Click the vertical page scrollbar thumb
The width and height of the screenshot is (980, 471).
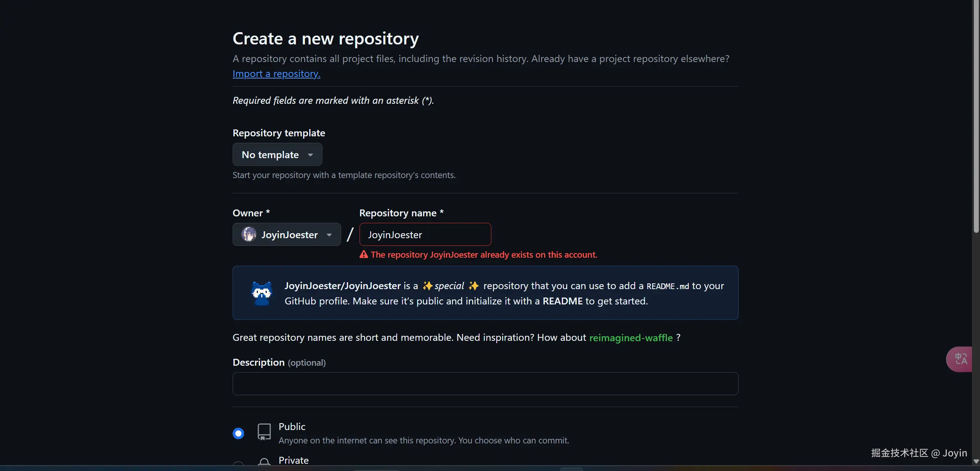coord(976,115)
